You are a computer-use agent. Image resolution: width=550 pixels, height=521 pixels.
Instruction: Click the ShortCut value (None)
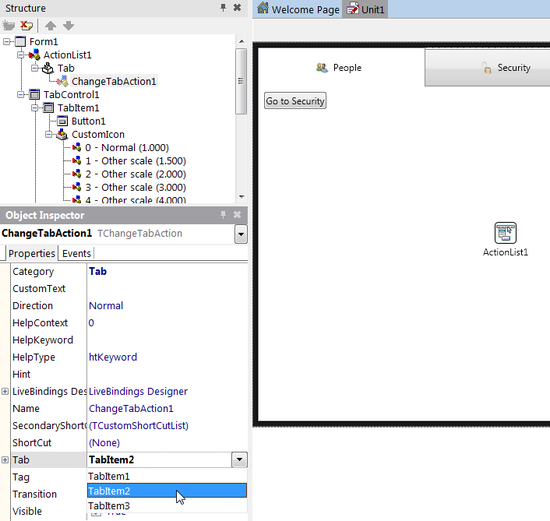click(104, 443)
